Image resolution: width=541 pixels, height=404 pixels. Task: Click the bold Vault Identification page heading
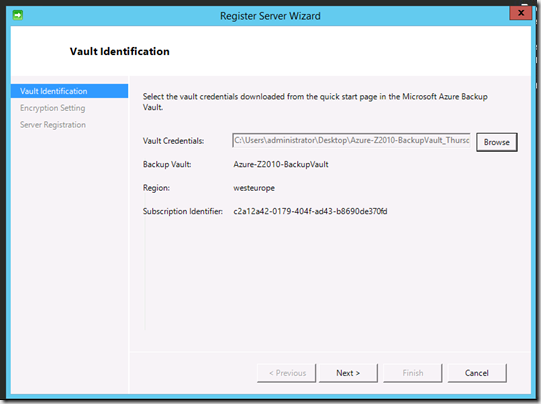pyautogui.click(x=119, y=51)
